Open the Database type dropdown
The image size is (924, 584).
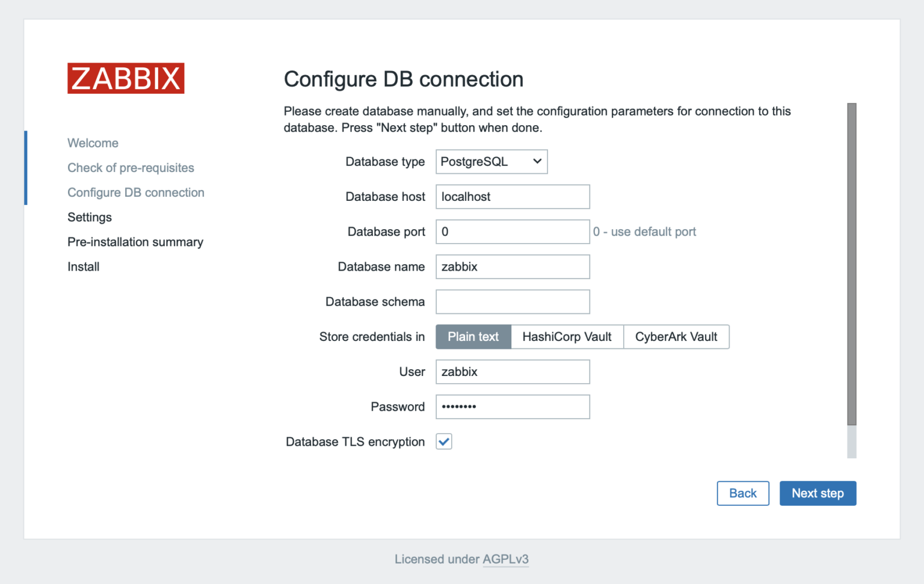pos(491,161)
